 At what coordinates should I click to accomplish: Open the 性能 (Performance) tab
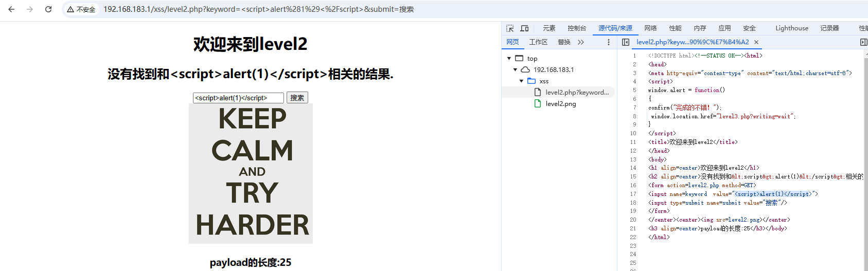point(675,28)
